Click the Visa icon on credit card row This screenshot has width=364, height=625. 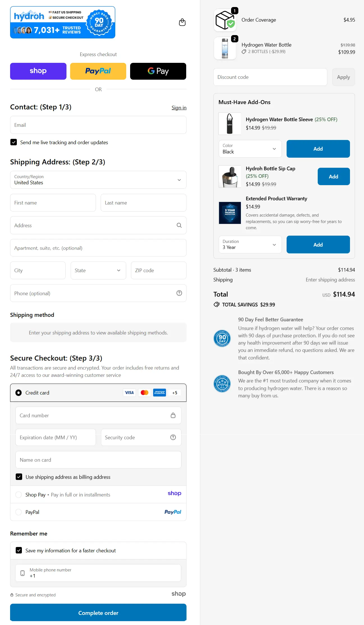(x=129, y=392)
